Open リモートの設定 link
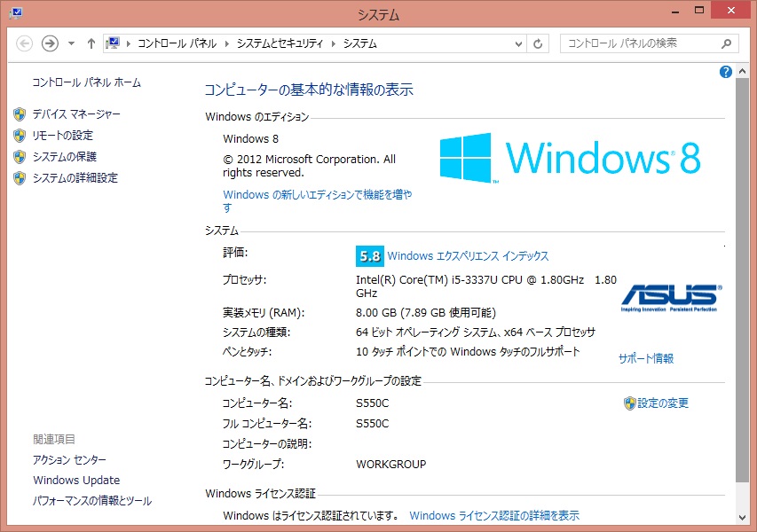 click(x=62, y=136)
